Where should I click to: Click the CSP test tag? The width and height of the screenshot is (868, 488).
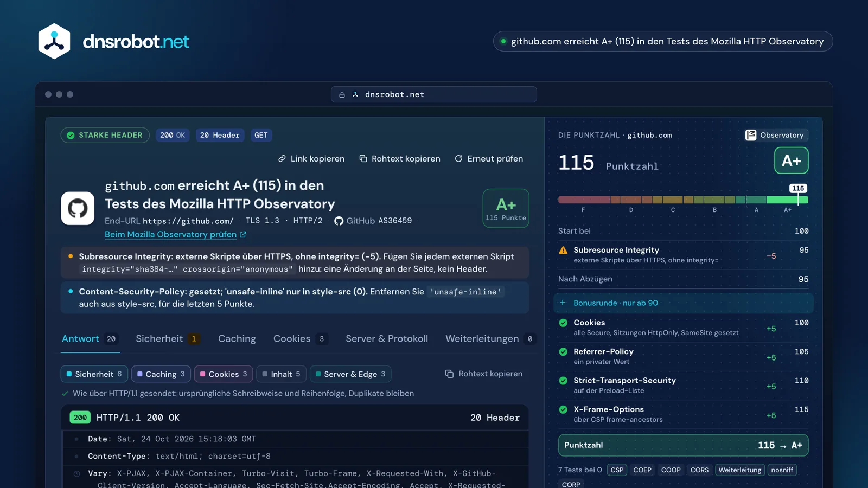(x=617, y=470)
